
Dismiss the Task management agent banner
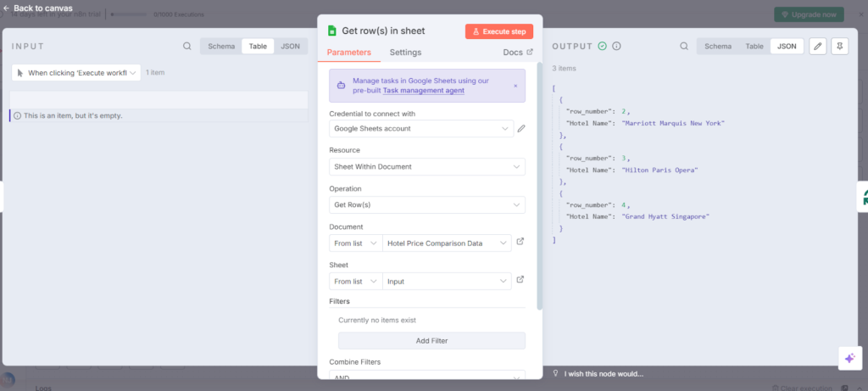pyautogui.click(x=515, y=86)
